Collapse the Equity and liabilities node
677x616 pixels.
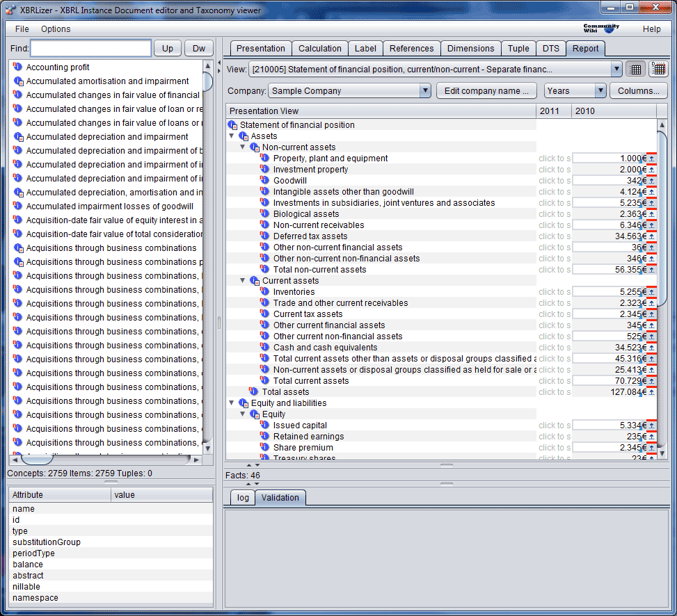pos(232,403)
